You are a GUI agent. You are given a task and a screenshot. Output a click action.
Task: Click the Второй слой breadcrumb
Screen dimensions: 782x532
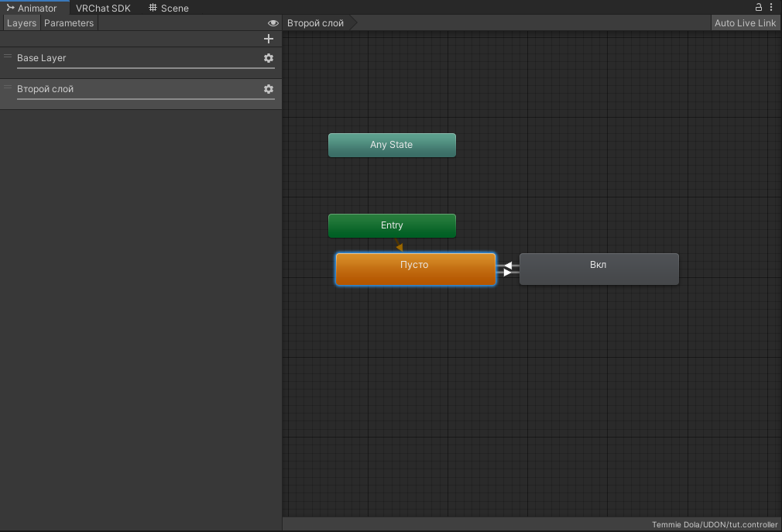click(x=315, y=23)
